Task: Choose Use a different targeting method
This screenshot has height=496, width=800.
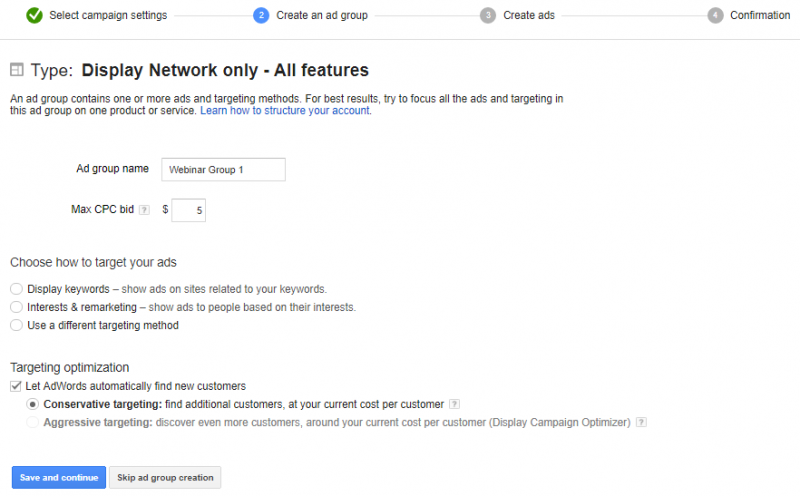Action: tap(16, 325)
